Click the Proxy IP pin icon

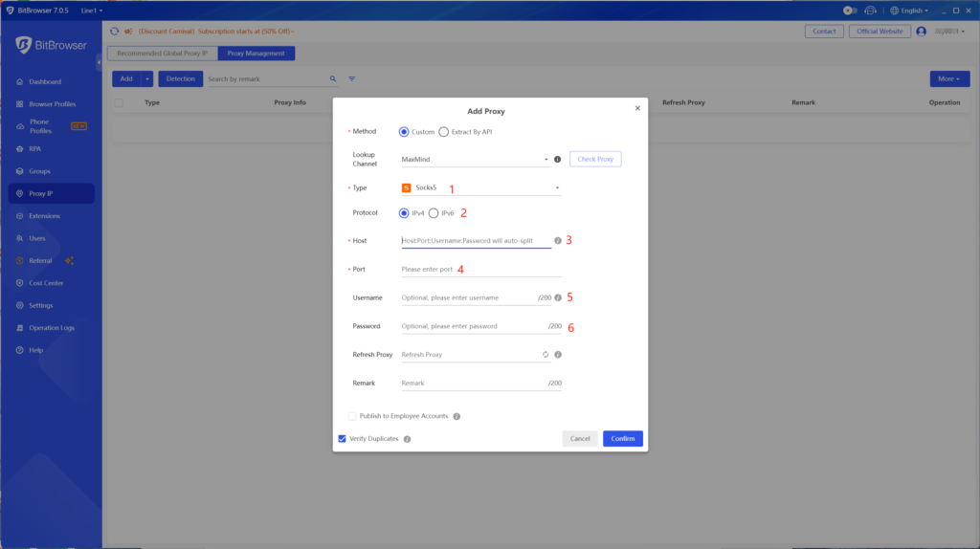20,193
